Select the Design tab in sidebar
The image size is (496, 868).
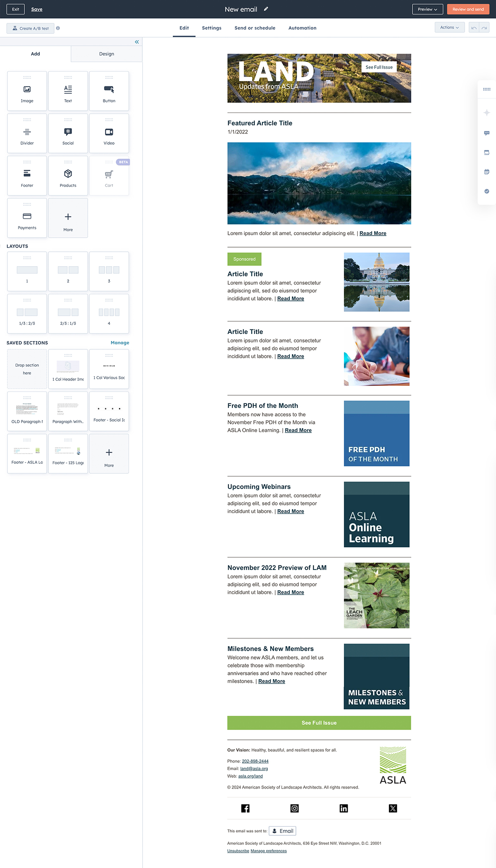[x=107, y=54]
